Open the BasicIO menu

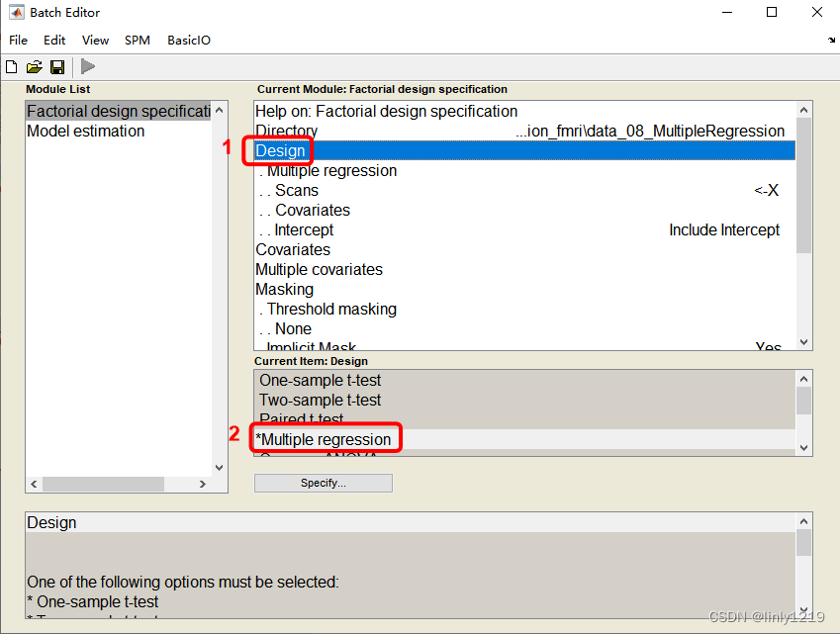click(x=188, y=41)
